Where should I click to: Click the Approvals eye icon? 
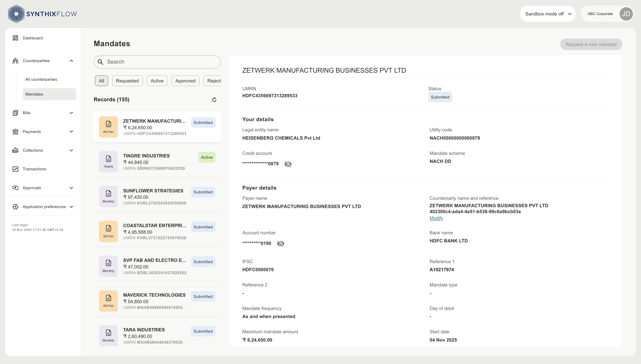[x=15, y=188]
